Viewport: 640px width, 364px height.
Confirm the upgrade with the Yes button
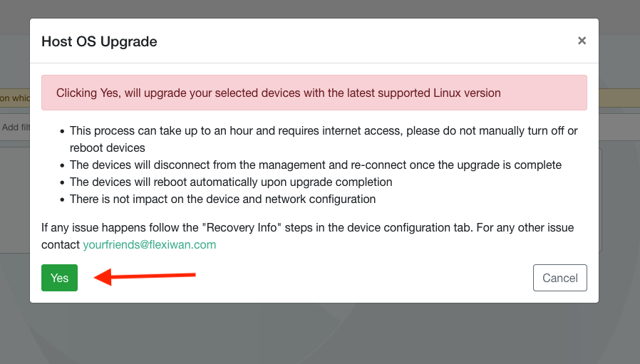point(59,278)
